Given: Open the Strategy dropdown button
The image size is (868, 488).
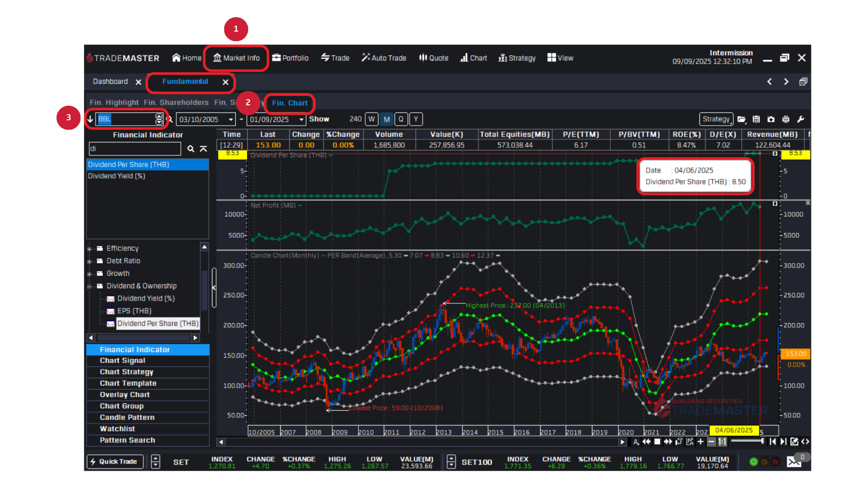Looking at the screenshot, I should pyautogui.click(x=716, y=119).
